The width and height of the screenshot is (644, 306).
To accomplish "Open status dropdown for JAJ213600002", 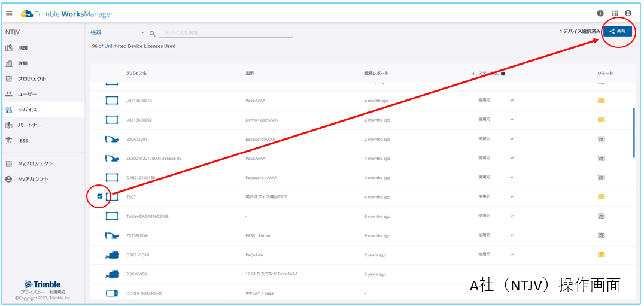I will (512, 120).
